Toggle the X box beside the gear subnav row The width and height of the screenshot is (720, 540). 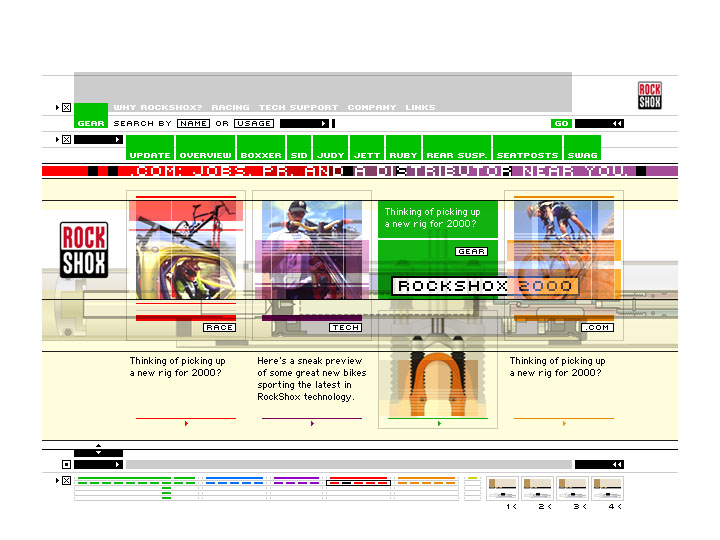pos(67,140)
